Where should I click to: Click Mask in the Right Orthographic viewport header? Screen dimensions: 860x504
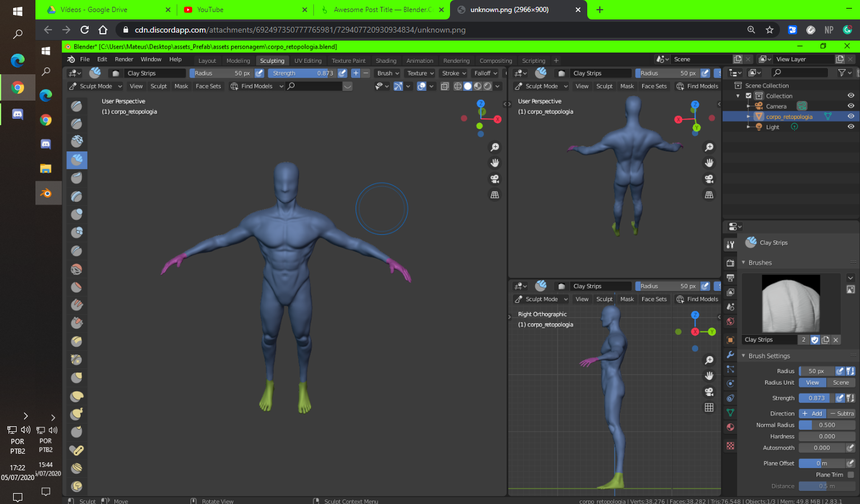tap(627, 299)
